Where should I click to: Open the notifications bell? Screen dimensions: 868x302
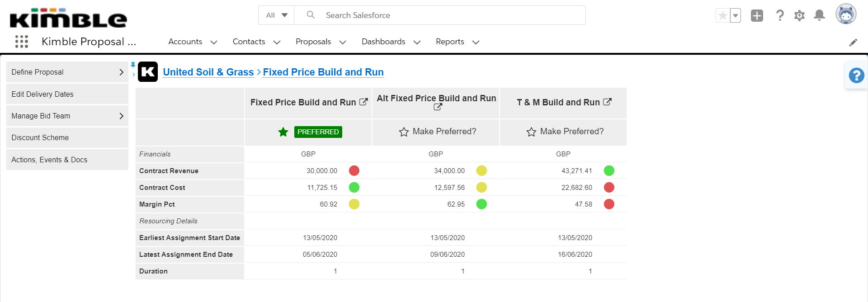(x=819, y=16)
